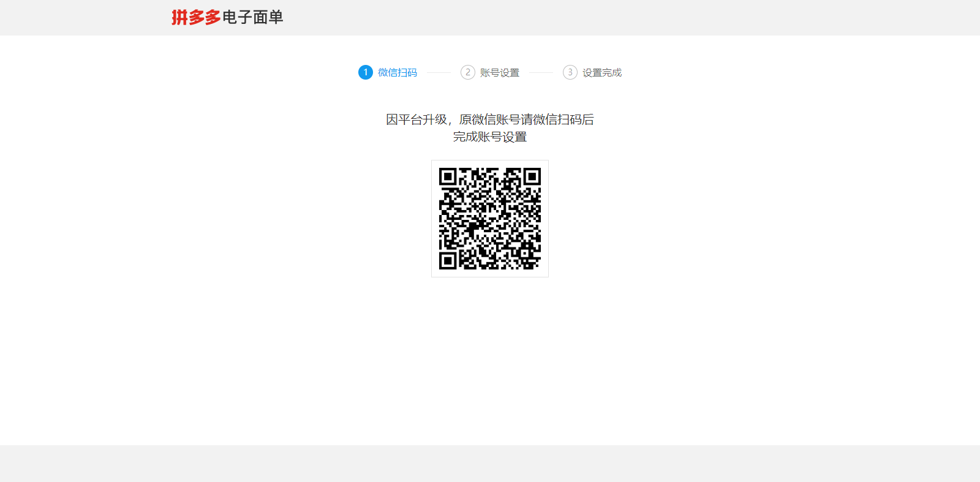The image size is (980, 482).
Task: Click the connector line after 账号设置
Action: click(x=541, y=72)
